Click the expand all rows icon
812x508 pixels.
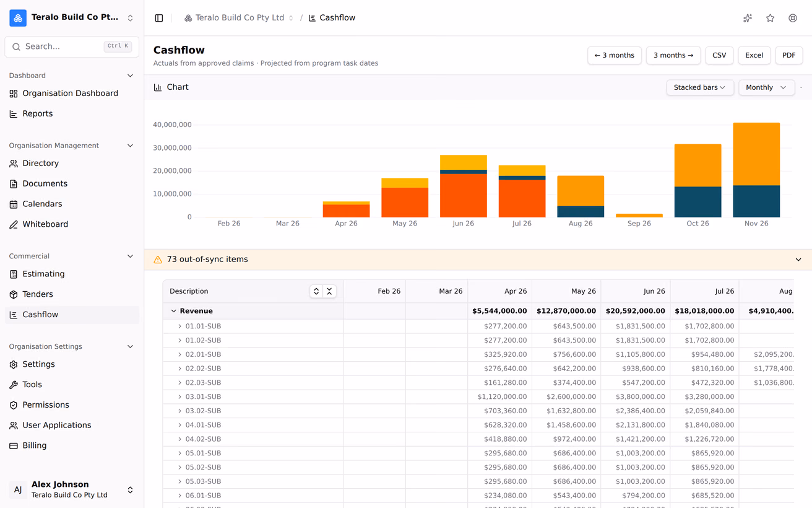(316, 291)
